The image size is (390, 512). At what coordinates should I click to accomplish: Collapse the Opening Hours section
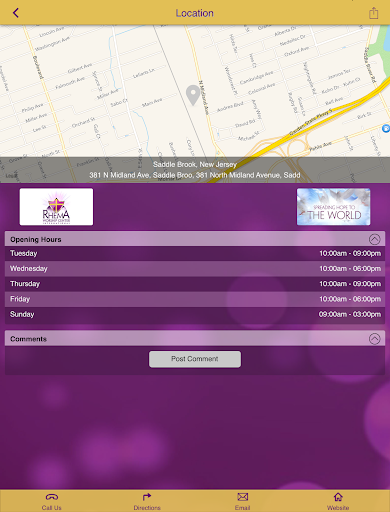(374, 239)
